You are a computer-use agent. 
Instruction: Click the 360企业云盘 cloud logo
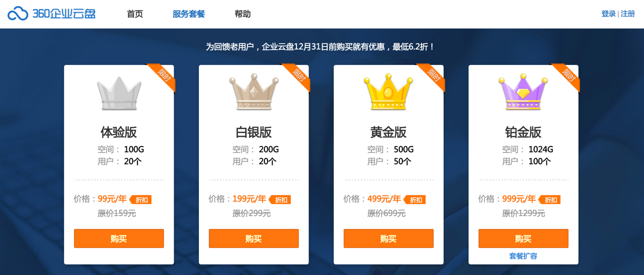(x=51, y=14)
